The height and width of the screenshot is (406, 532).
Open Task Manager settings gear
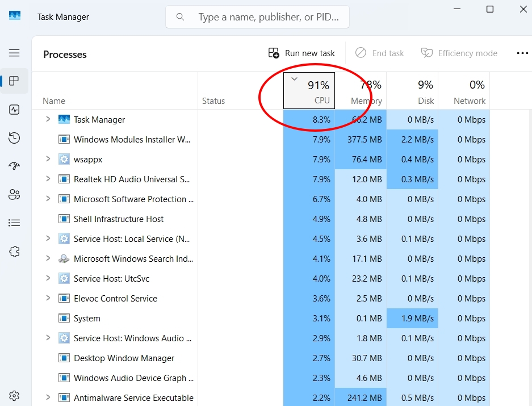(14, 396)
